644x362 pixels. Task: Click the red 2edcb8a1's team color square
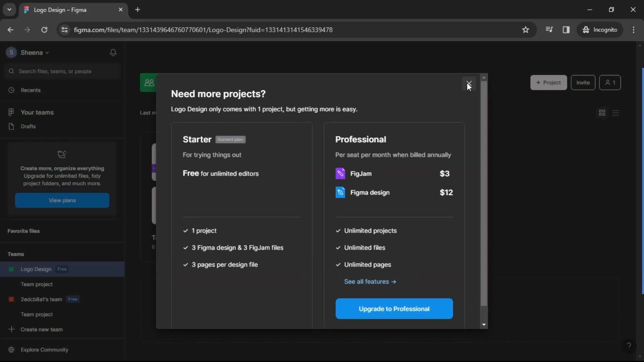[11, 299]
